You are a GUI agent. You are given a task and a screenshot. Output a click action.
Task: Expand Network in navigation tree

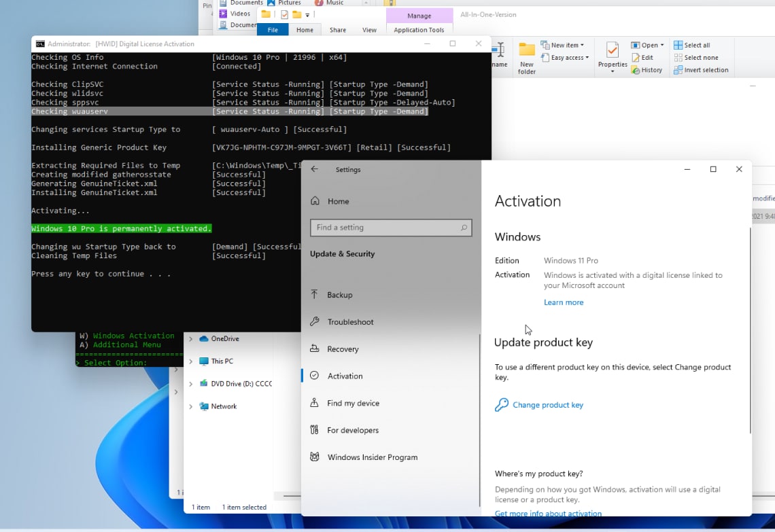[191, 406]
